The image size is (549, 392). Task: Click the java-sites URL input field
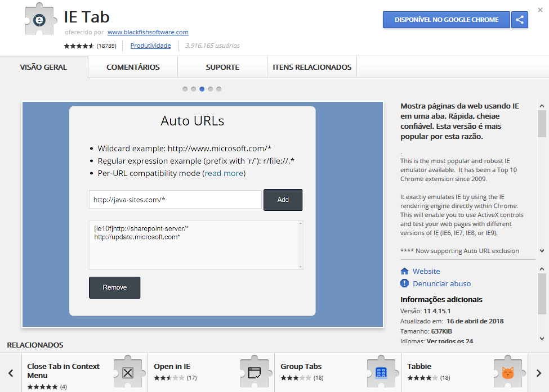(175, 200)
